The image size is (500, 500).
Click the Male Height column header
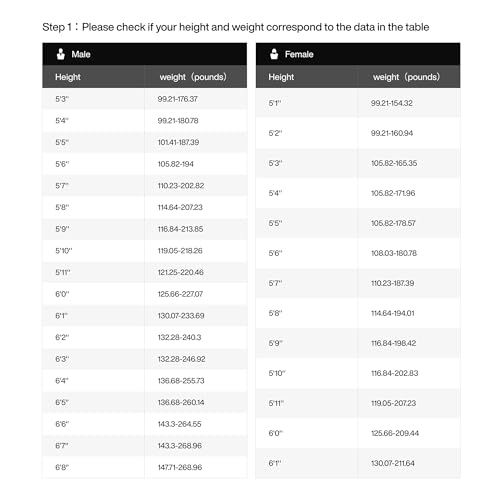pos(68,77)
